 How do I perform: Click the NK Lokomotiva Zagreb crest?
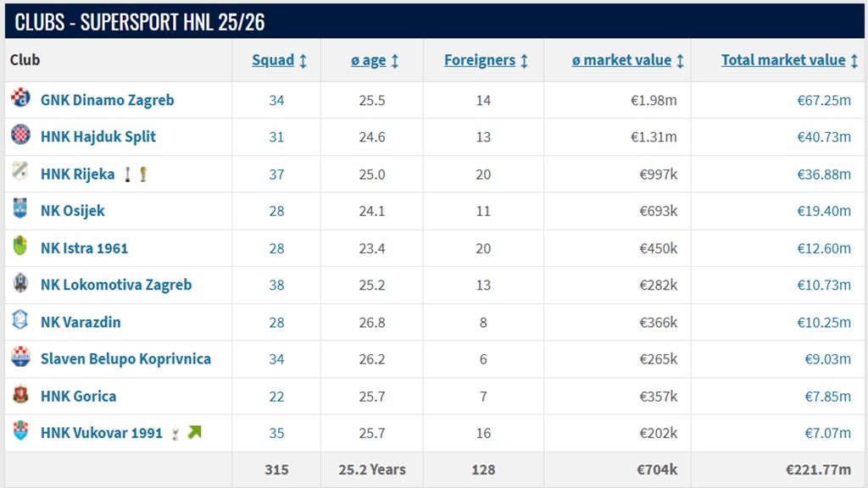click(x=20, y=284)
